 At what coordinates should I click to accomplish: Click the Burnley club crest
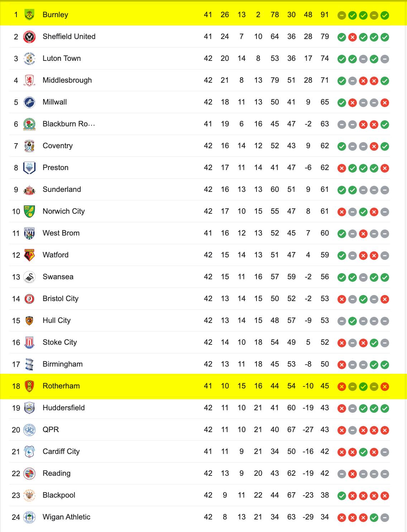(x=29, y=15)
